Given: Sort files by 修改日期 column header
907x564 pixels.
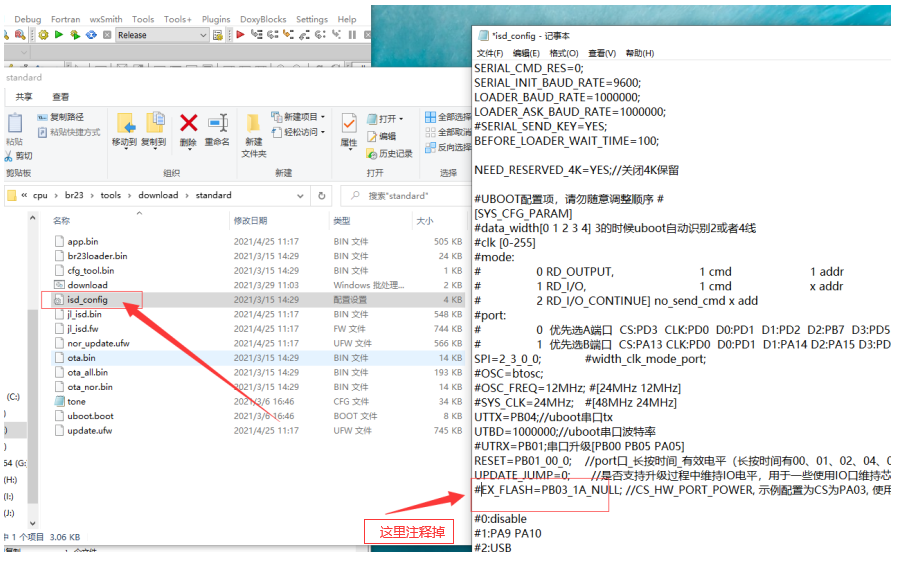Looking at the screenshot, I should pyautogui.click(x=250, y=220).
